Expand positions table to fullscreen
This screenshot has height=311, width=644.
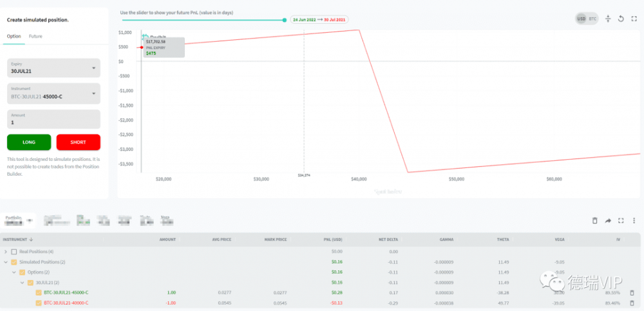[x=621, y=221]
